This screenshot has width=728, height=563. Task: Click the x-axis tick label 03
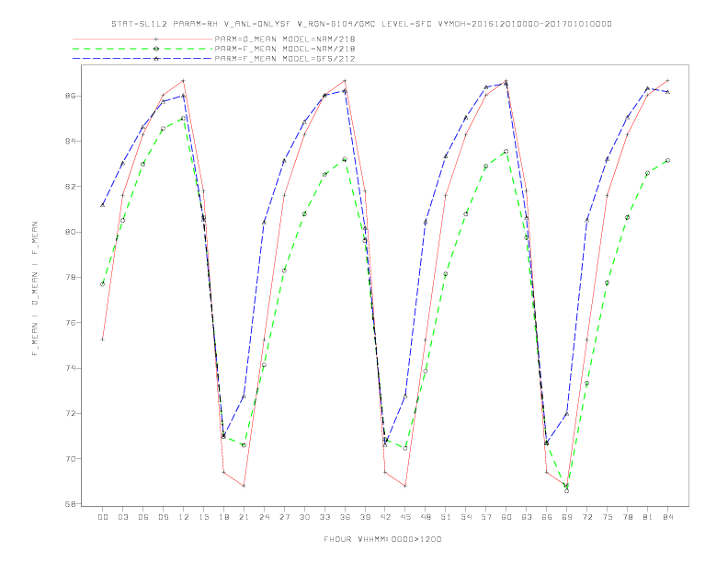click(122, 517)
